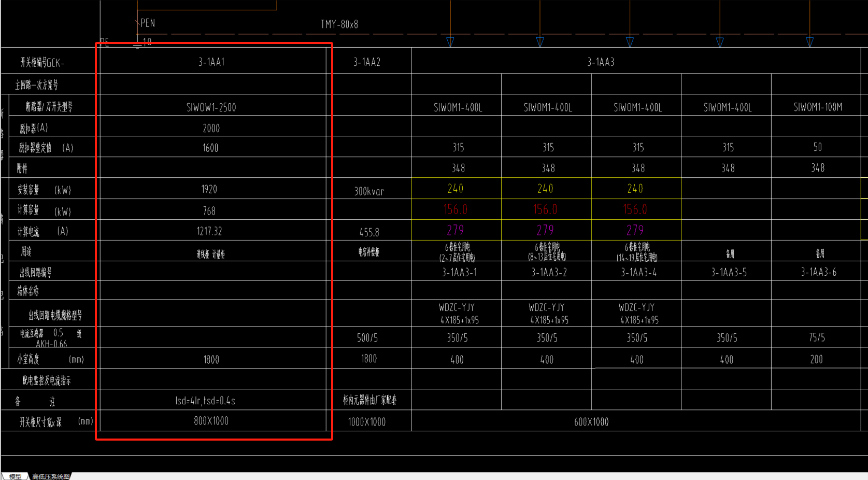Image resolution: width=868 pixels, height=480 pixels.
Task: Click the note 柜内元器件由厂家配套
Action: 369,400
